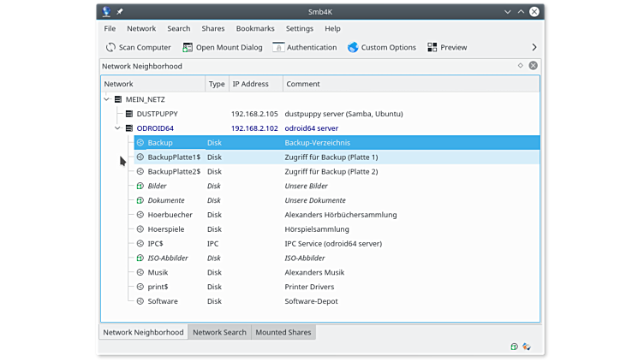Close the Network Neighborhood dock panel
Screen dimensions: 644x362
533,65
